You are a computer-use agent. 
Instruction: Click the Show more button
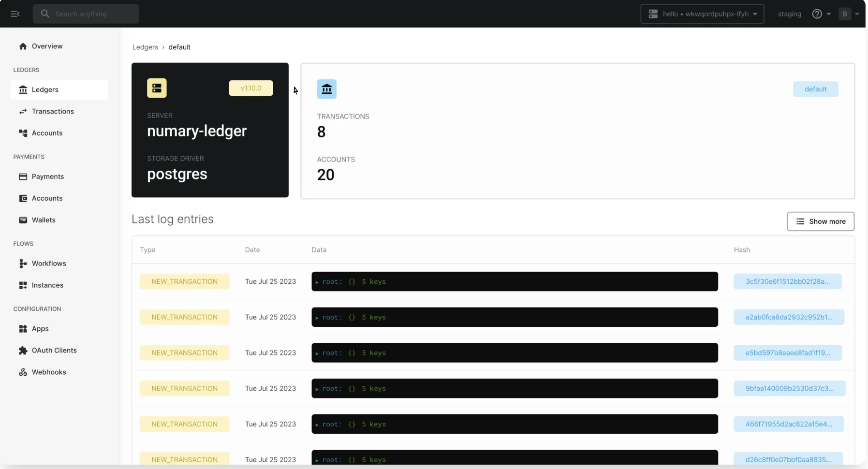point(820,221)
